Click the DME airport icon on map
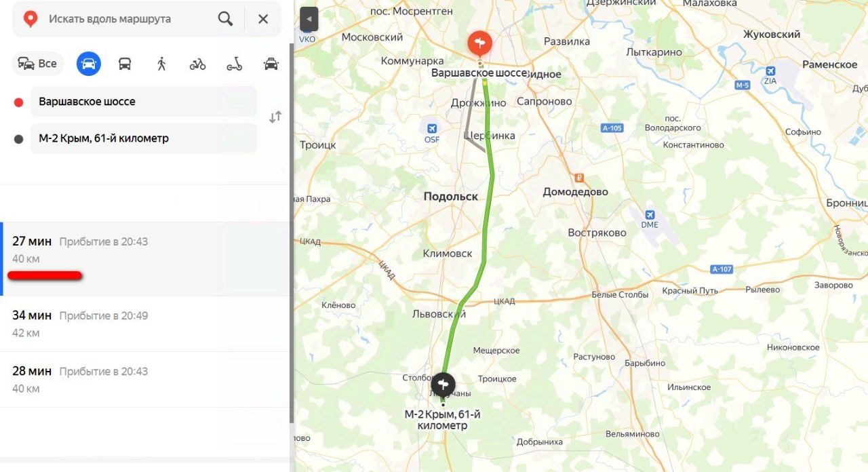The image size is (868, 472). pos(650,214)
